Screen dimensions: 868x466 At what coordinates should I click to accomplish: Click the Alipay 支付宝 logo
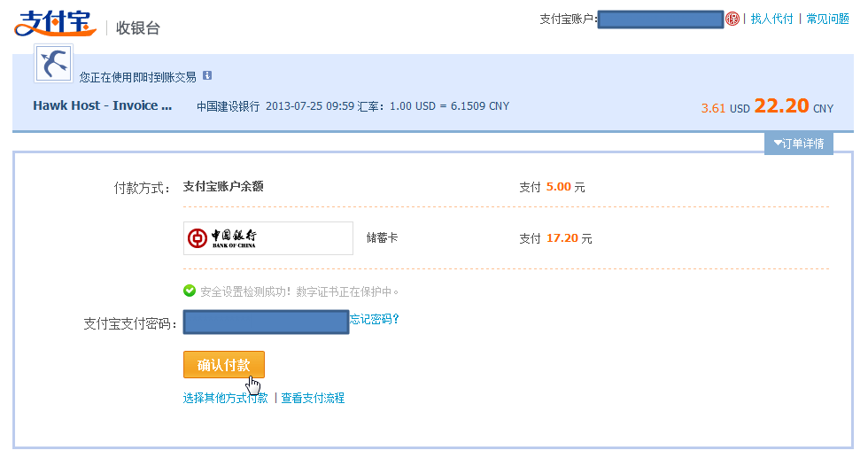55,23
